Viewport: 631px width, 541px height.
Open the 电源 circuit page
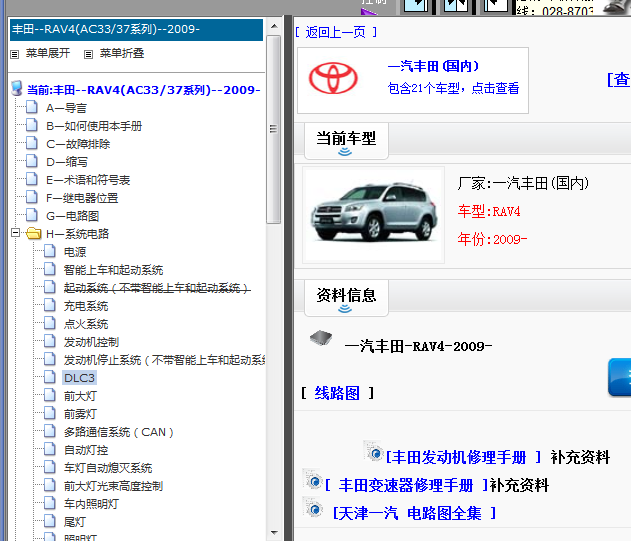[x=75, y=252]
